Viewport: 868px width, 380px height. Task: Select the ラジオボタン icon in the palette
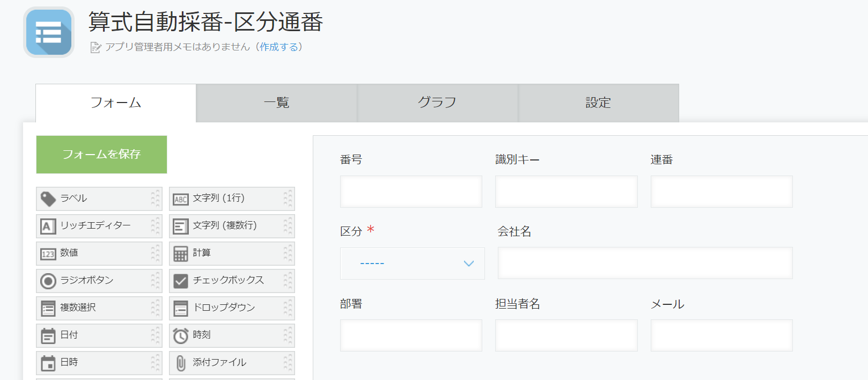(x=48, y=281)
